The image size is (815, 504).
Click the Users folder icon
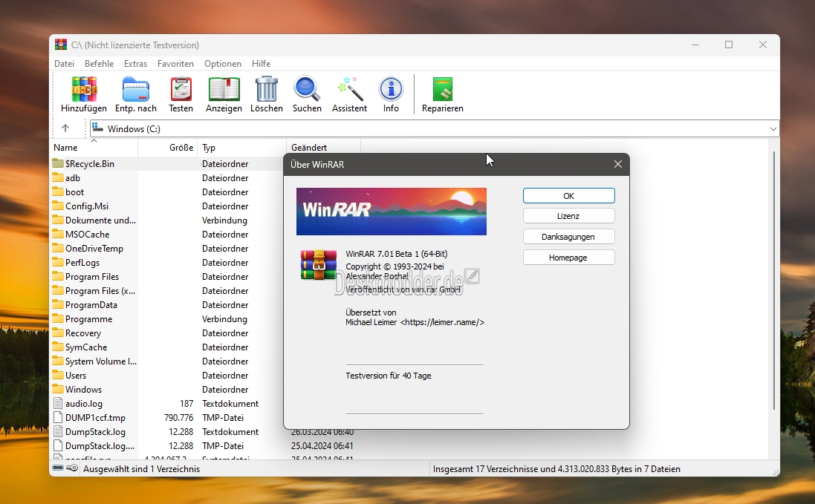(x=58, y=375)
